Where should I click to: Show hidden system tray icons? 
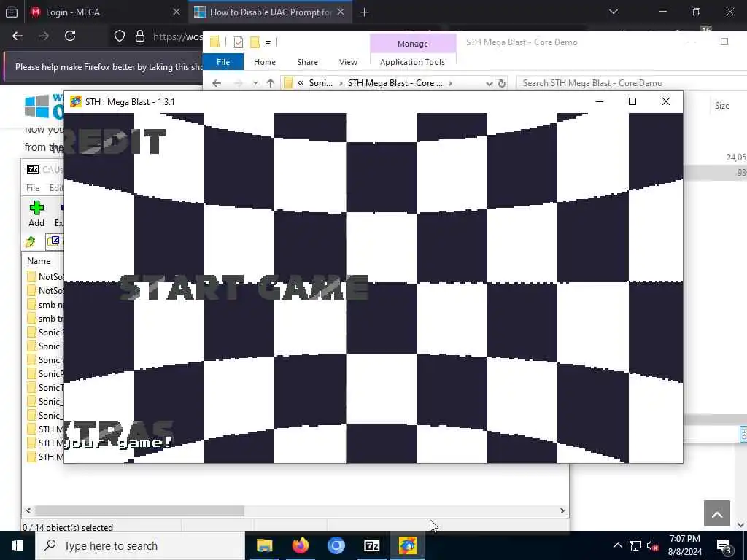pyautogui.click(x=617, y=545)
